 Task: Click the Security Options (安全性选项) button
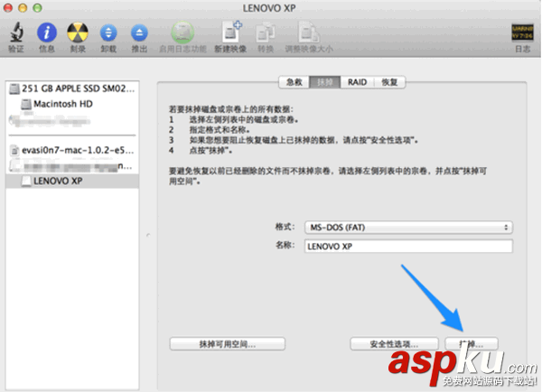coord(394,344)
